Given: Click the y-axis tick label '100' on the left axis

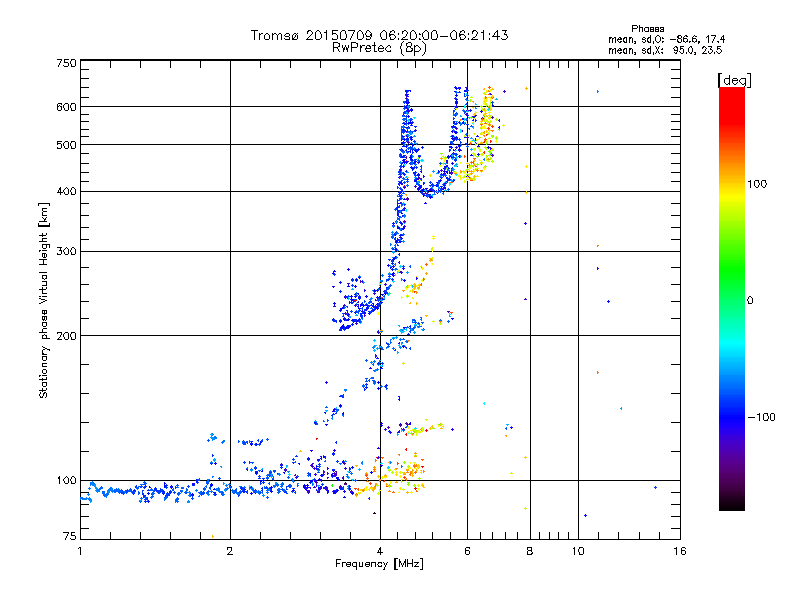Looking at the screenshot, I should 66,481.
